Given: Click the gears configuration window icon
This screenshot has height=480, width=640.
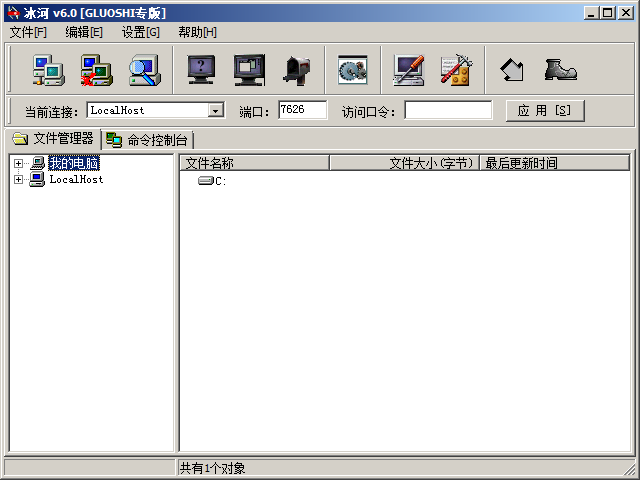Looking at the screenshot, I should (x=352, y=70).
